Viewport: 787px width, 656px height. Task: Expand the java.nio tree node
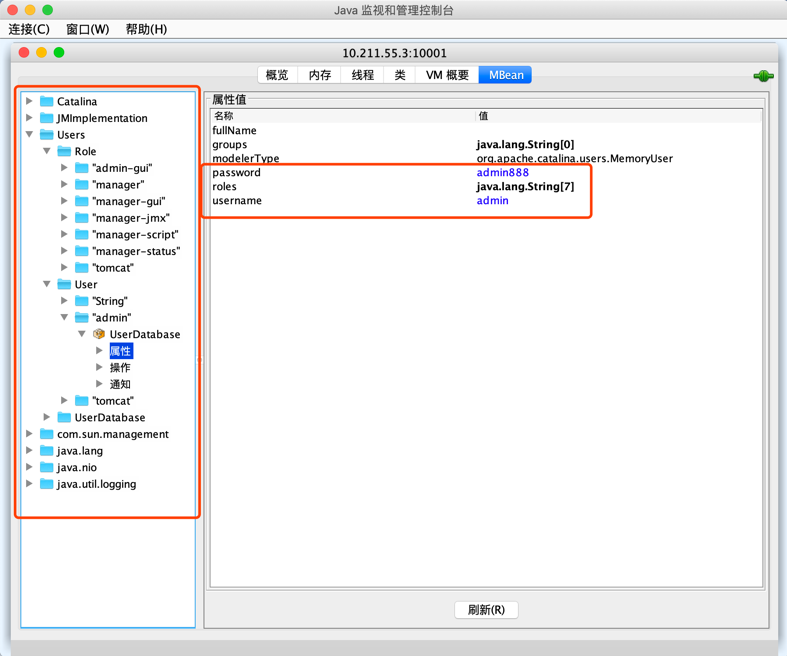click(x=30, y=467)
